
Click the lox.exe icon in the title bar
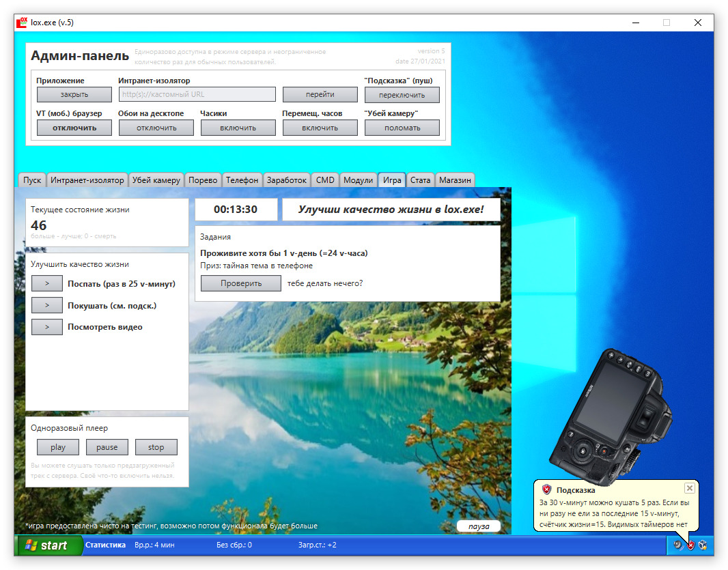click(x=22, y=23)
